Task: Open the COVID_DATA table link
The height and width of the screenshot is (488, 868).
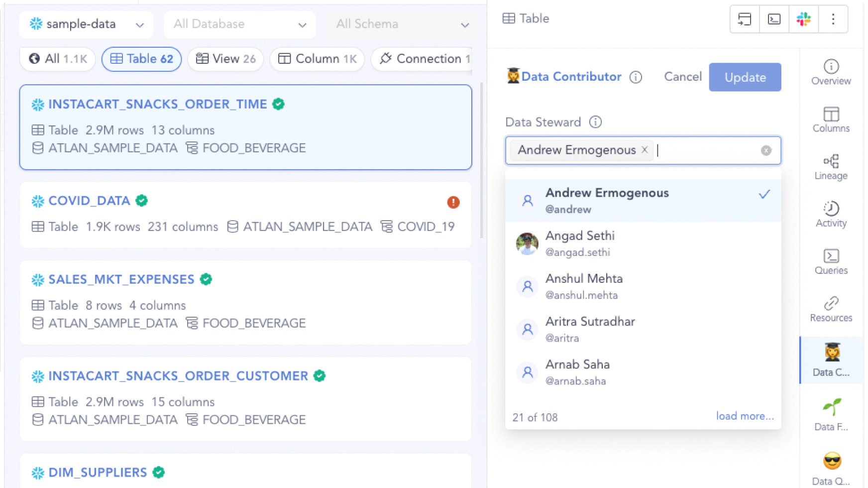Action: coord(89,201)
